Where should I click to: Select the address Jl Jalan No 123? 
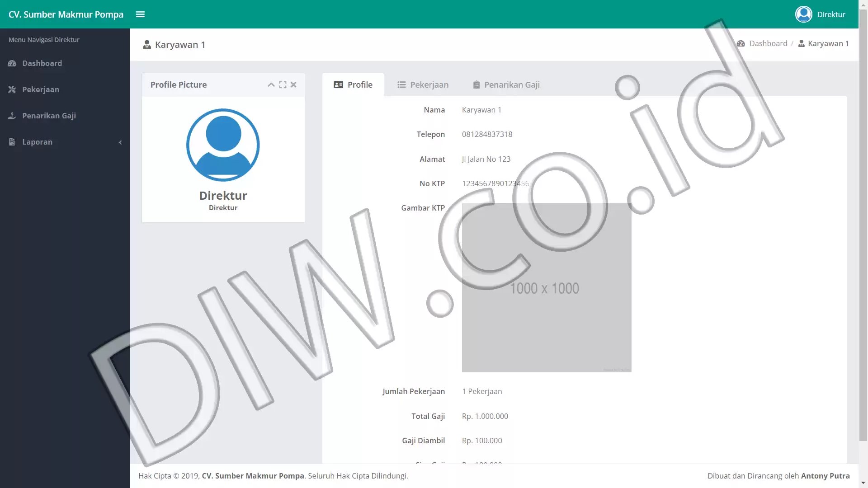click(x=486, y=159)
